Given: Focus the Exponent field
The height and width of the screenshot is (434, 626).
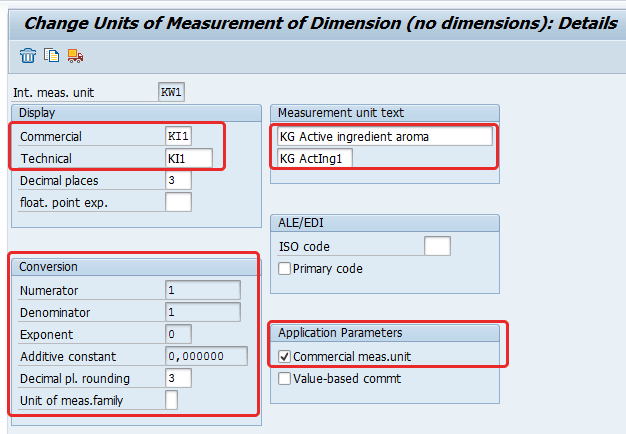Looking at the screenshot, I should pos(178,334).
